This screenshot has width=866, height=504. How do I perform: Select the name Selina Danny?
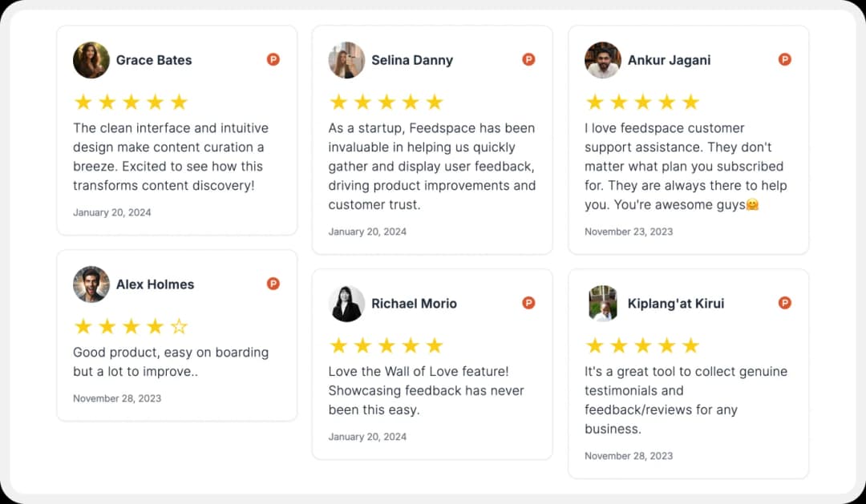pos(412,59)
